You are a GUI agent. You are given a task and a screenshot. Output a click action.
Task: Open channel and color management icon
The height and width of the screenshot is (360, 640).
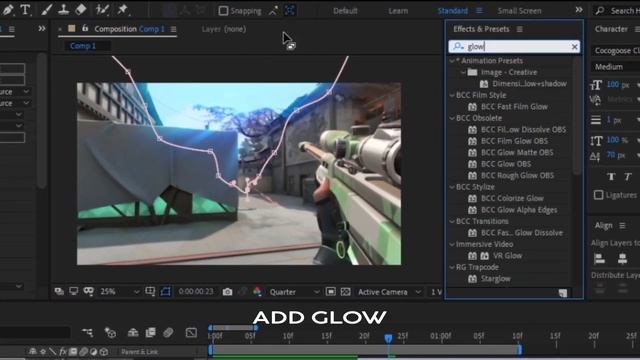click(x=258, y=291)
